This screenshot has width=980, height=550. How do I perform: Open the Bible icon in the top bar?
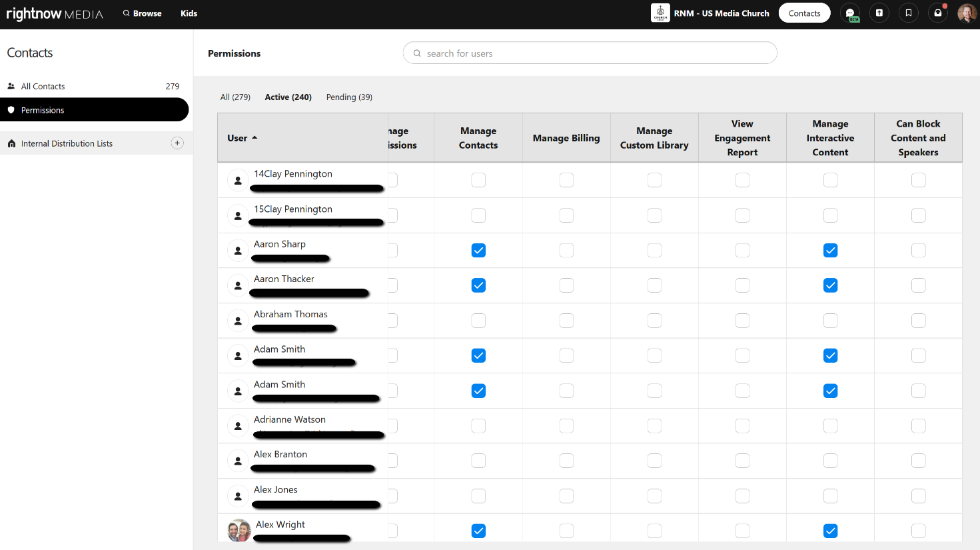[x=879, y=13]
